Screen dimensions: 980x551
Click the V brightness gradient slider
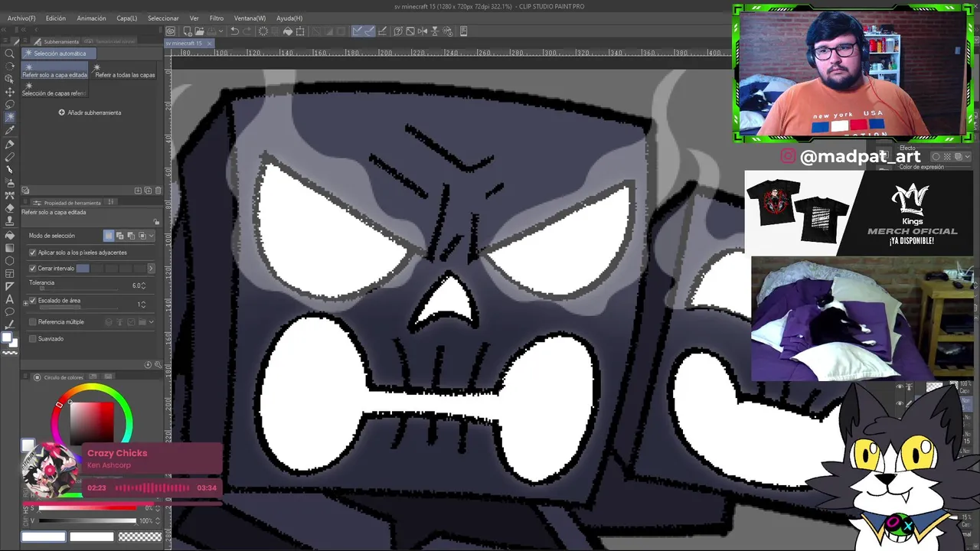click(x=88, y=521)
